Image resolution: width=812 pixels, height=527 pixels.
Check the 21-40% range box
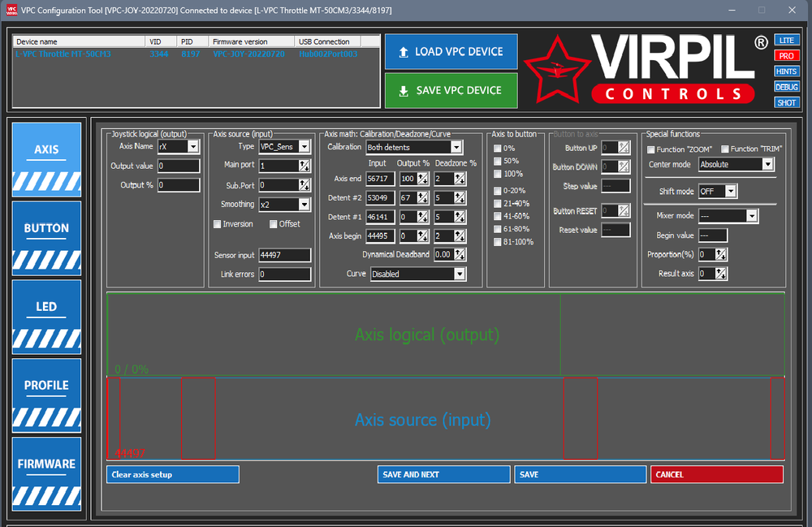tap(498, 204)
